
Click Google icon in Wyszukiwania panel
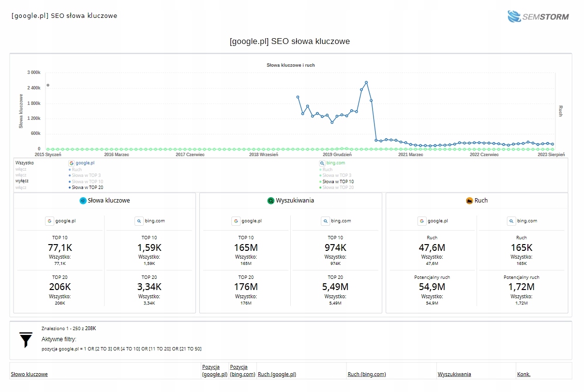tap(236, 221)
